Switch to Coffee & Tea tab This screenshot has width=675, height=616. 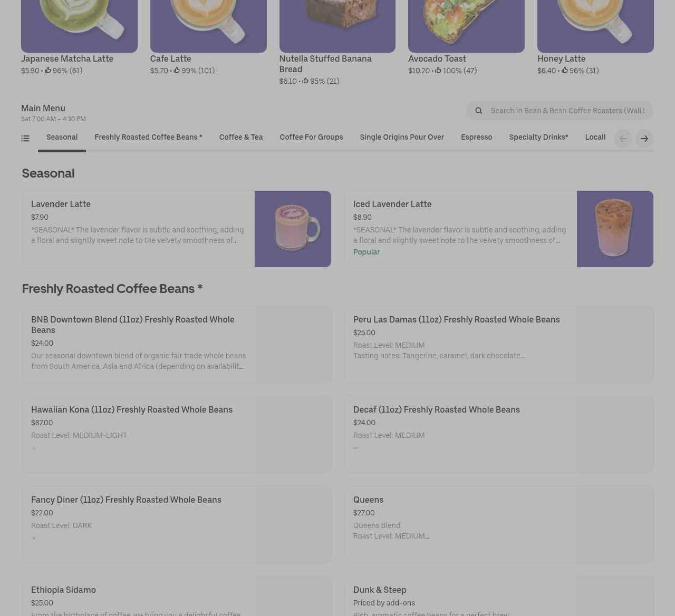tap(241, 138)
